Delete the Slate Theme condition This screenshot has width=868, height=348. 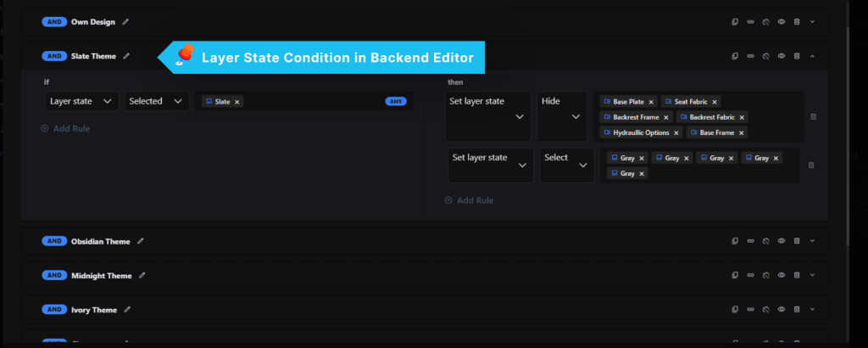coord(797,56)
